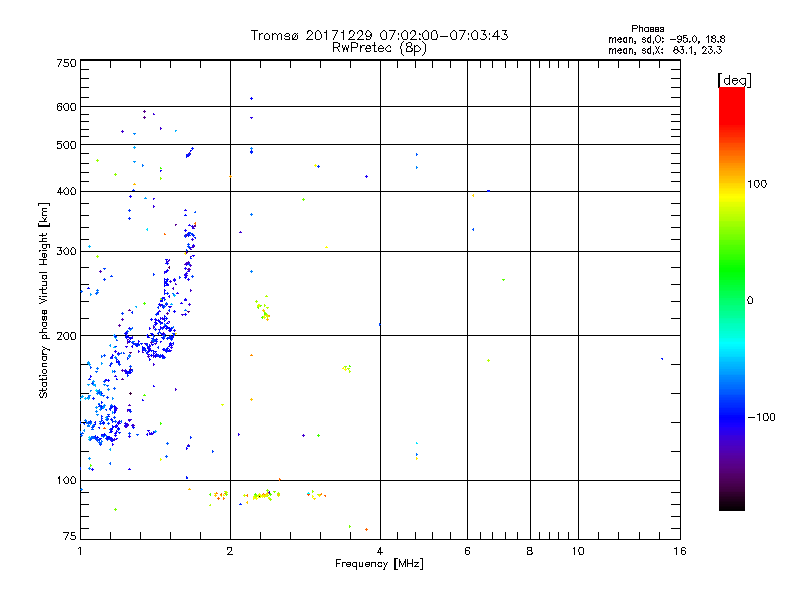Click the colorbar tick label '0'
Image resolution: width=800 pixels, height=600 pixels.
coord(750,301)
